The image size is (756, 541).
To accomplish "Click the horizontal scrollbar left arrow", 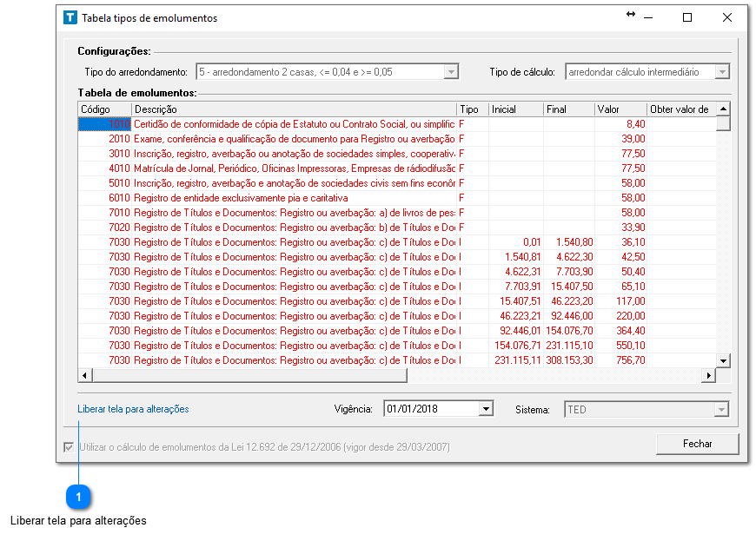I will (85, 375).
